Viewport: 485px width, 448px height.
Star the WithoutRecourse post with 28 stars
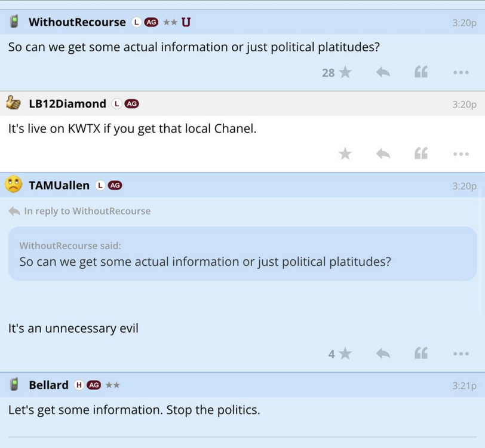(x=345, y=72)
